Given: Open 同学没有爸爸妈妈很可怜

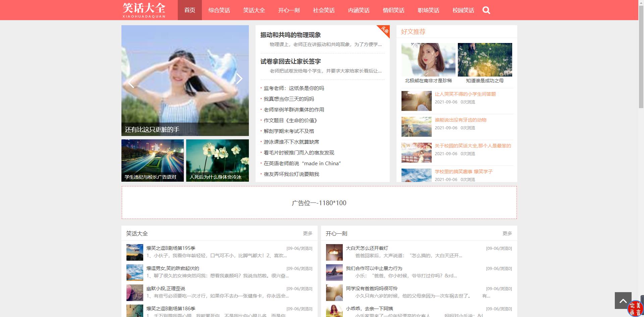Looking at the screenshot, I should point(372,288).
